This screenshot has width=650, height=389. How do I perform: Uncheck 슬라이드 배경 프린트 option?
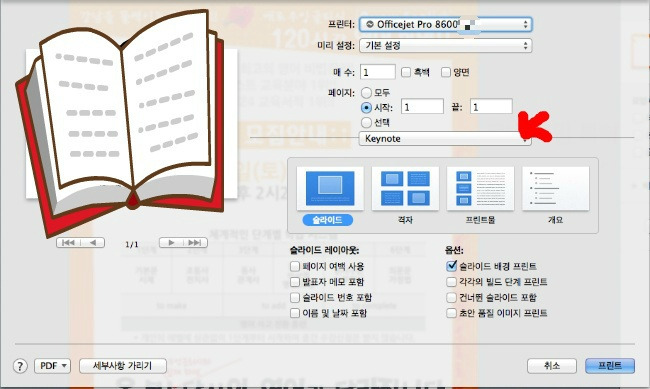[x=451, y=266]
